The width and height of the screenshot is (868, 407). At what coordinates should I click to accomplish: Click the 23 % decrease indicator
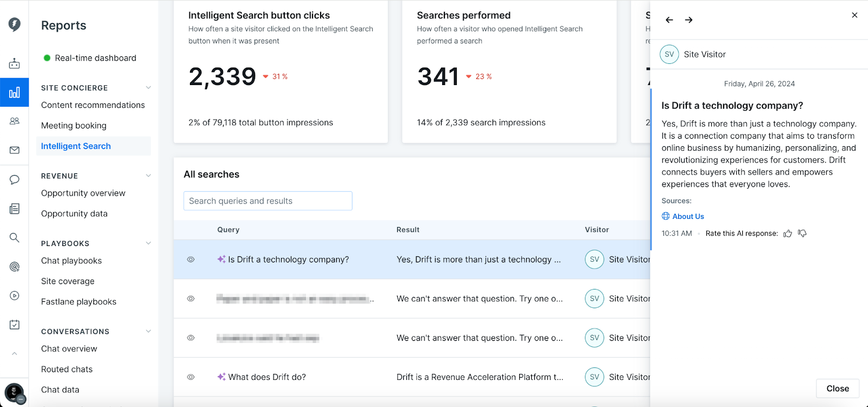479,76
